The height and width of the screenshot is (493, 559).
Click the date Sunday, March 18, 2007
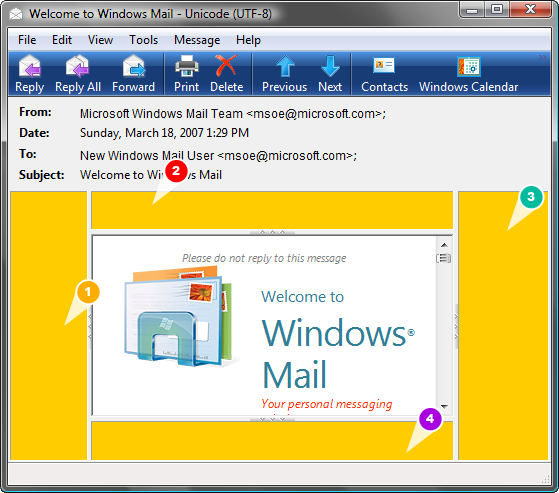(164, 133)
